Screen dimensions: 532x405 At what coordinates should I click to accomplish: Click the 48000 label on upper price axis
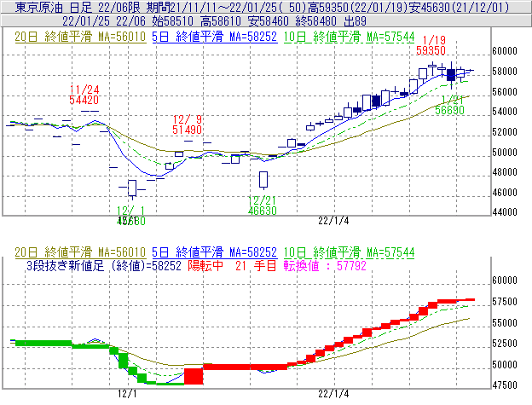[x=505, y=172]
